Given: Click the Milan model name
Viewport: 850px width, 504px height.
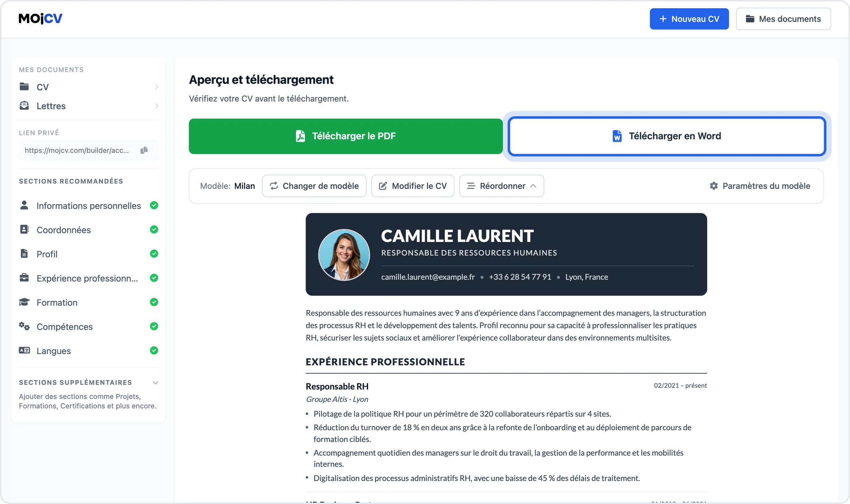Looking at the screenshot, I should 245,186.
